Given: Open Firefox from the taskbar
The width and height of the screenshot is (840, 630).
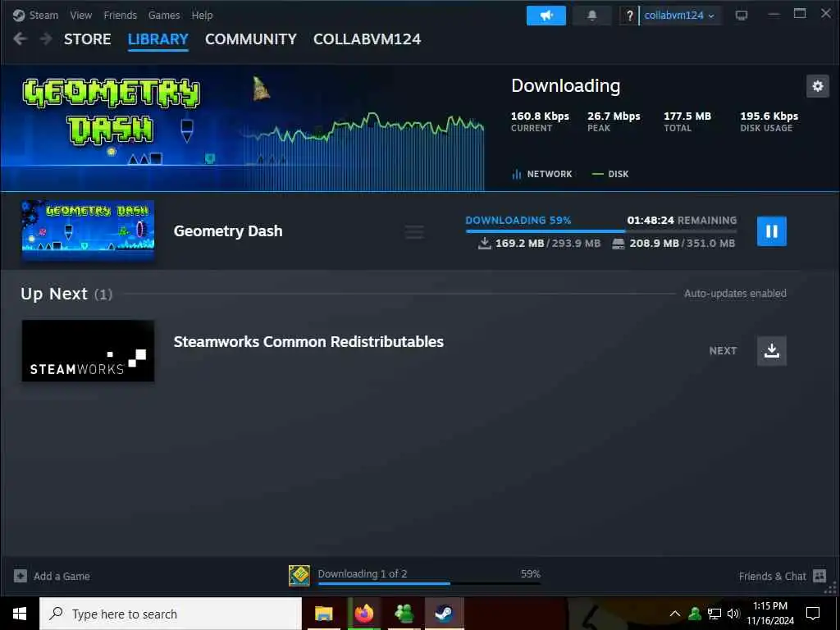Looking at the screenshot, I should click(363, 614).
